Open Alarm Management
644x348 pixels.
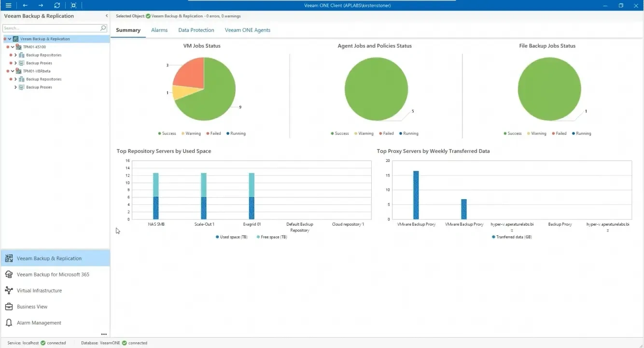tap(39, 322)
